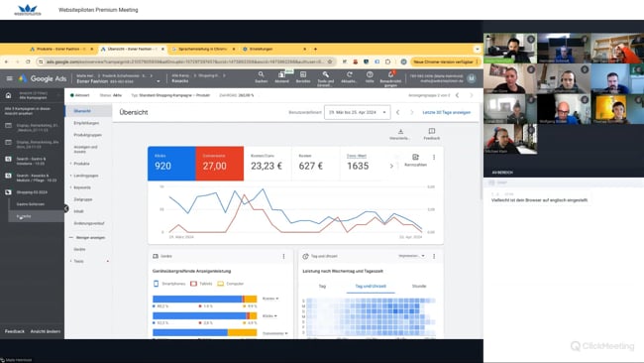The height and width of the screenshot is (363, 644).
Task: Open the date range dropdown 29. Mär bis 25. Apr 2024
Action: pyautogui.click(x=357, y=112)
